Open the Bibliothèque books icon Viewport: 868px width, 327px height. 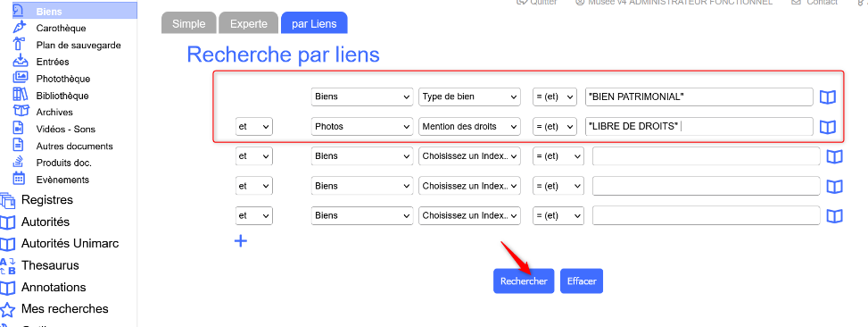tap(20, 95)
